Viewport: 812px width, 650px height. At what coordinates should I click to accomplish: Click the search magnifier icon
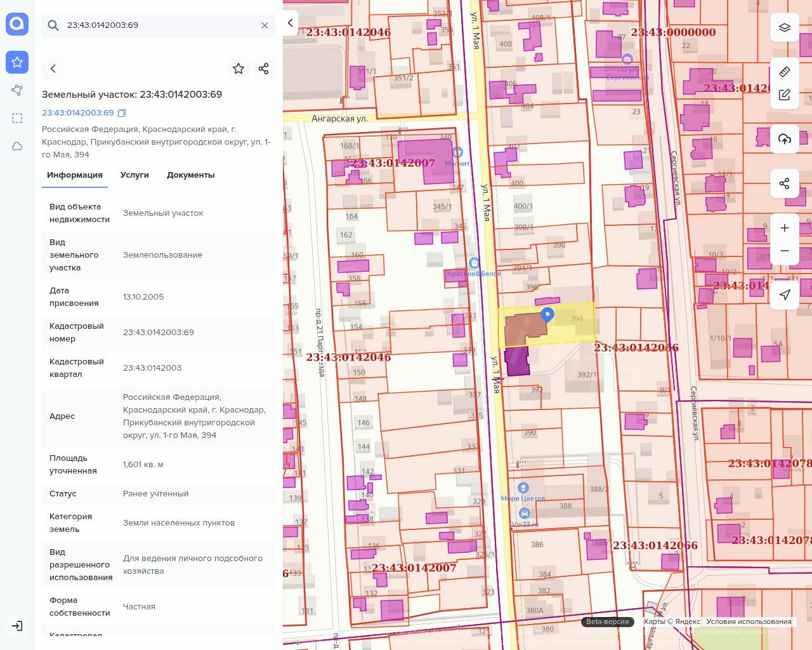tap(53, 25)
